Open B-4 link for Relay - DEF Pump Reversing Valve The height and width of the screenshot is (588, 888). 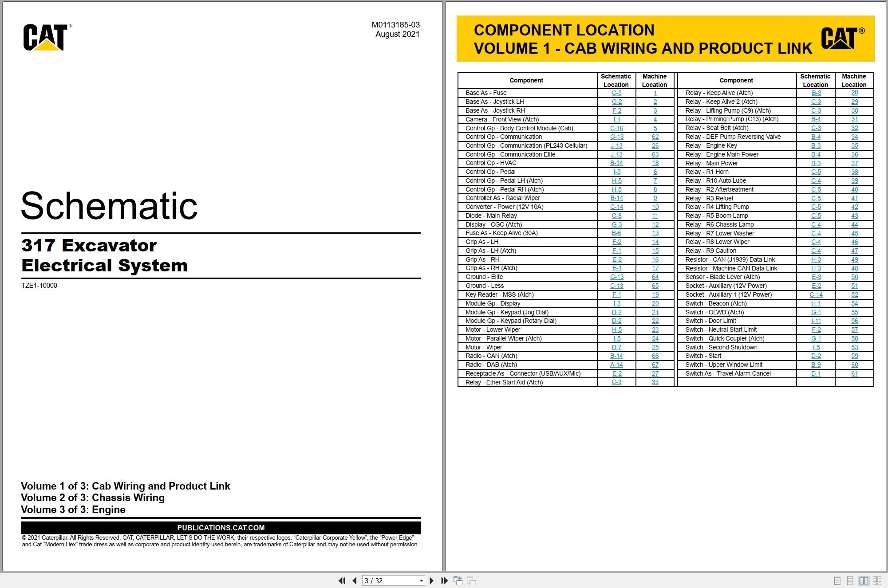[x=816, y=137]
